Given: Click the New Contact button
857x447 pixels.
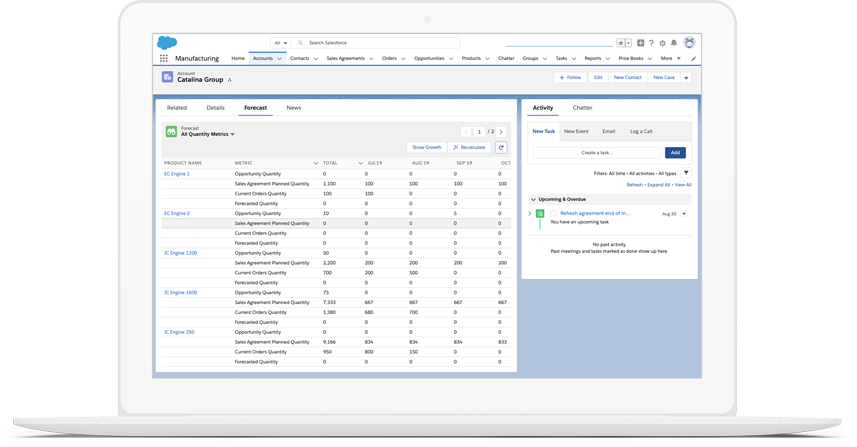Looking at the screenshot, I should click(x=627, y=78).
